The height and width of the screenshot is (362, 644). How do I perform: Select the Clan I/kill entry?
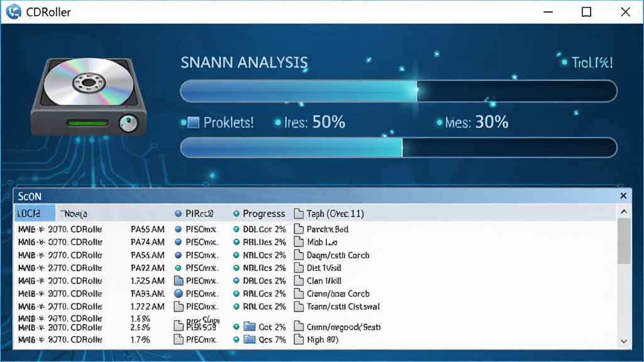click(324, 281)
